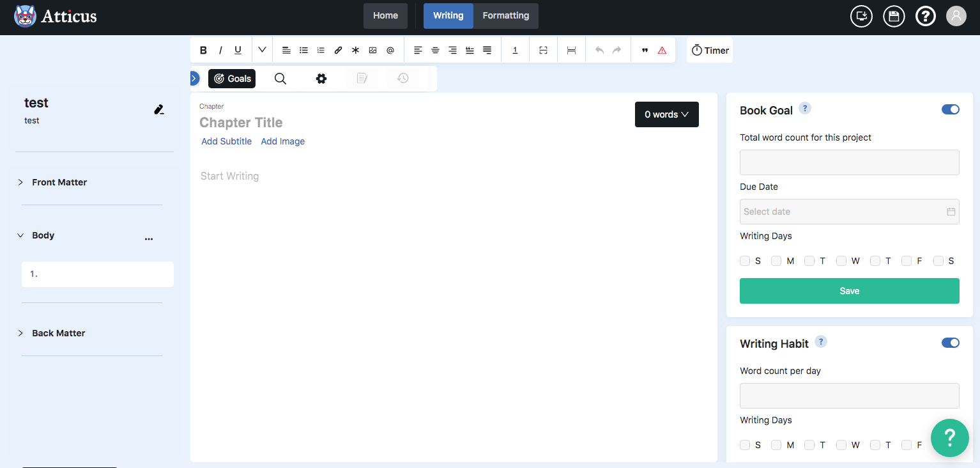980x468 pixels.
Task: Align text left
Action: click(418, 50)
